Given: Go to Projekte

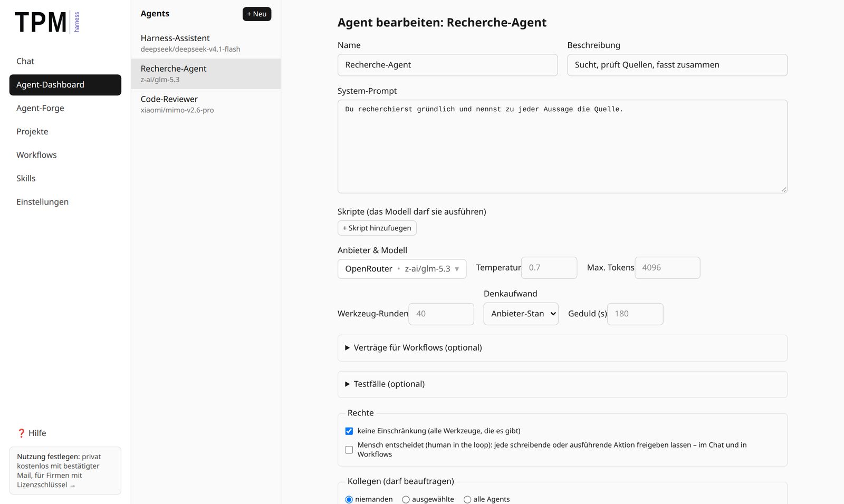Looking at the screenshot, I should click(65, 132).
